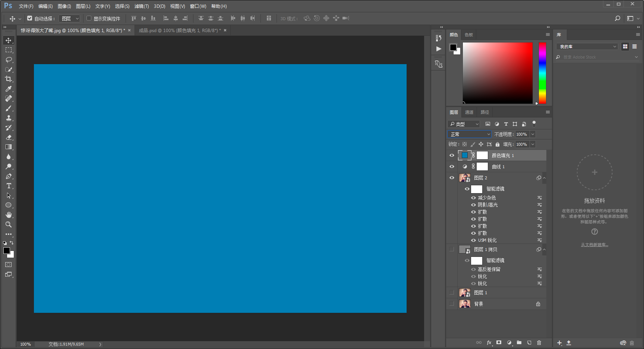This screenshot has width=644, height=349.
Task: Switch library to list view button
Action: [x=635, y=47]
